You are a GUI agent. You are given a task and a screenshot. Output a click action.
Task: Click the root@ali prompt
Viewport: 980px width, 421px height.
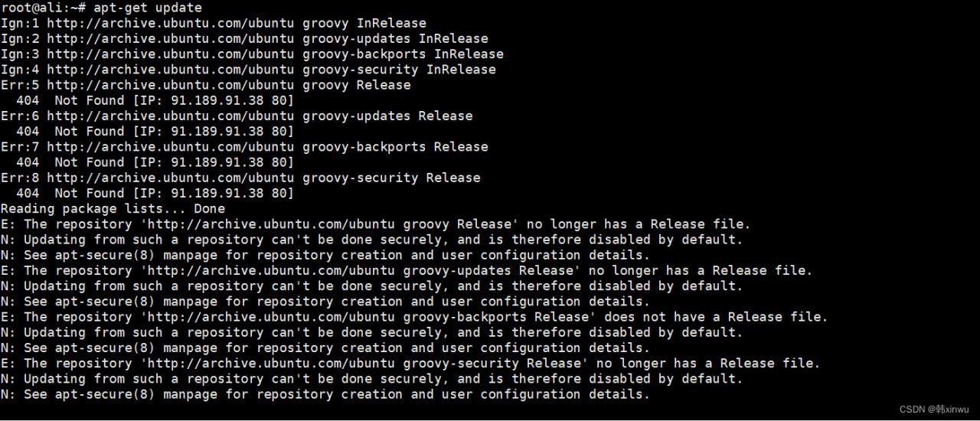[x=42, y=8]
